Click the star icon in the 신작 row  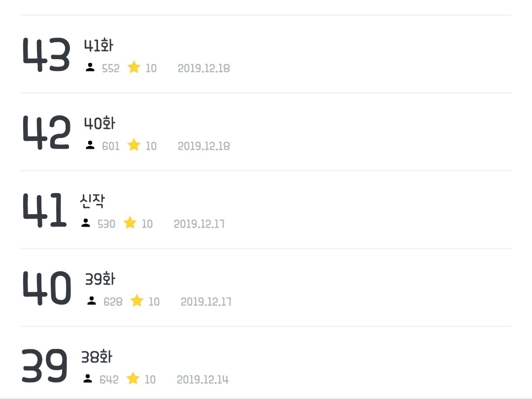click(x=130, y=223)
